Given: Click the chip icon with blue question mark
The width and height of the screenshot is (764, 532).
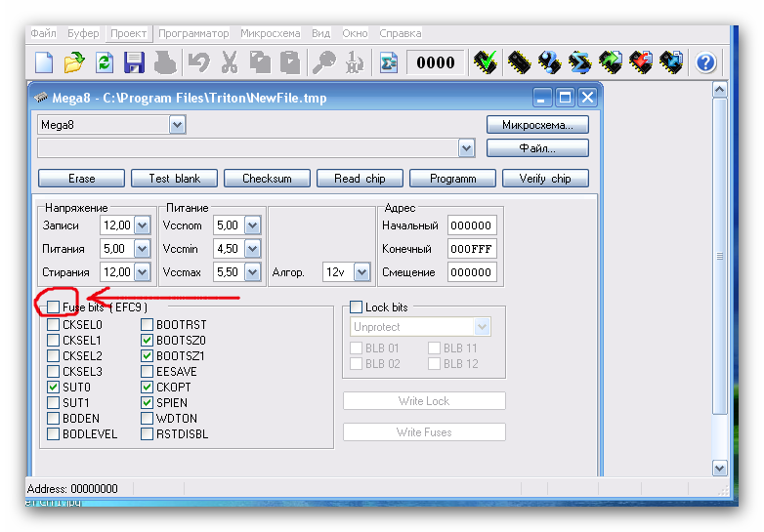Looking at the screenshot, I should [x=549, y=62].
